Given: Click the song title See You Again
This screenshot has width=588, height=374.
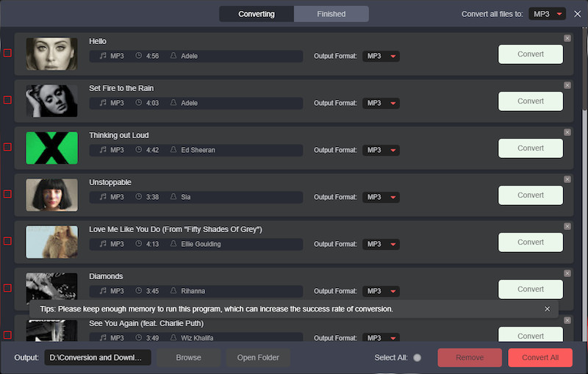Looking at the screenshot, I should (146, 323).
